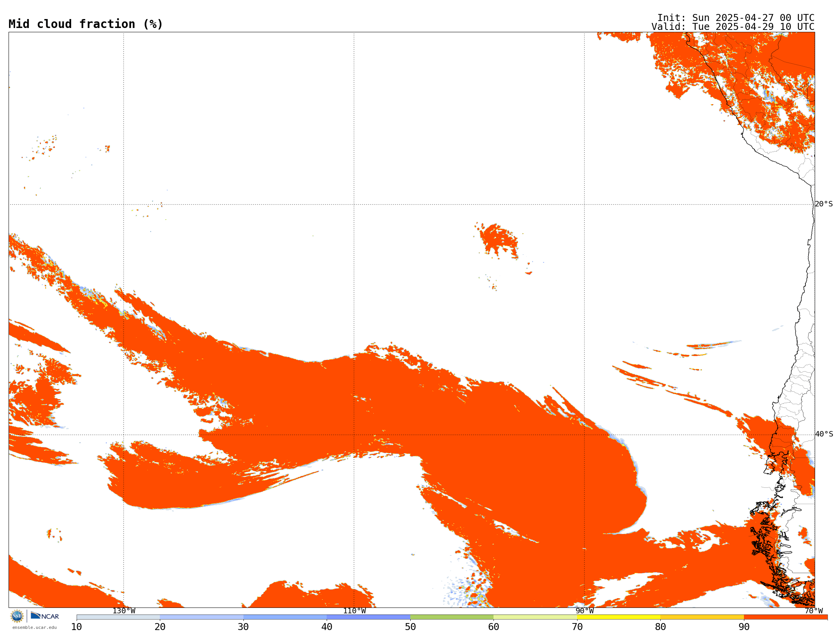Click the 130°W longitude label
The image size is (840, 632).
(124, 611)
